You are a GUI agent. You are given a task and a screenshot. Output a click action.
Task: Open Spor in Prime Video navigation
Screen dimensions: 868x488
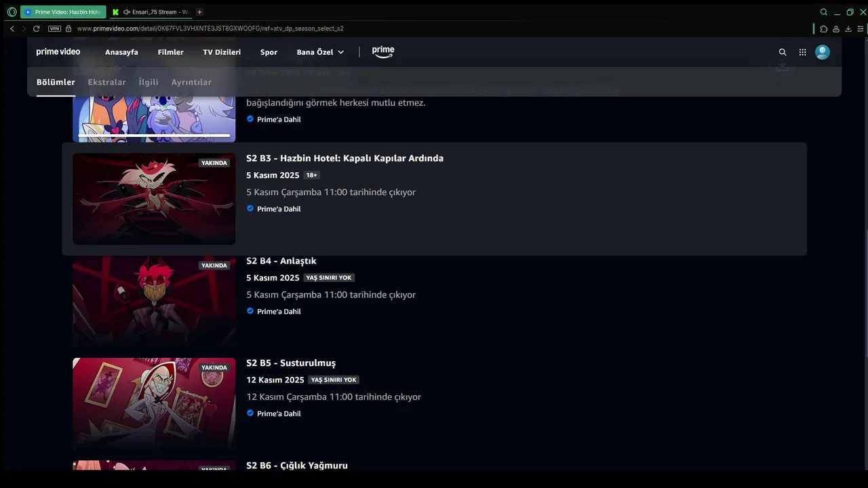point(269,52)
